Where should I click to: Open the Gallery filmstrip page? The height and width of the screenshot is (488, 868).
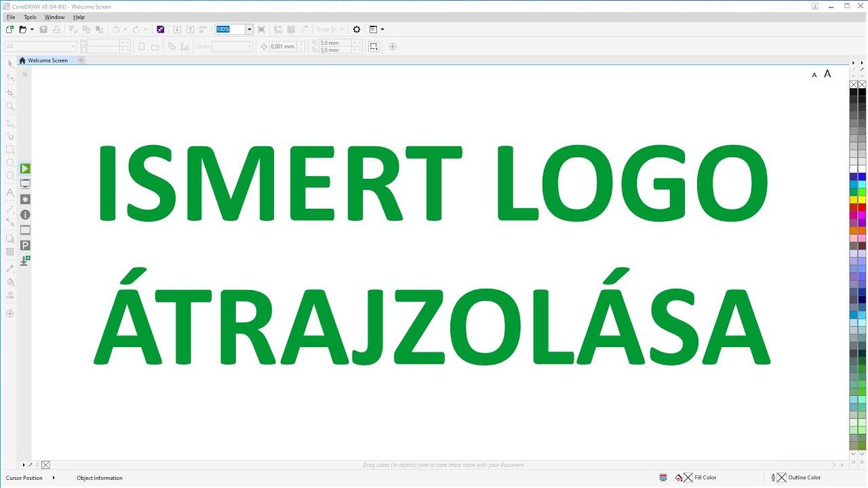tap(25, 230)
